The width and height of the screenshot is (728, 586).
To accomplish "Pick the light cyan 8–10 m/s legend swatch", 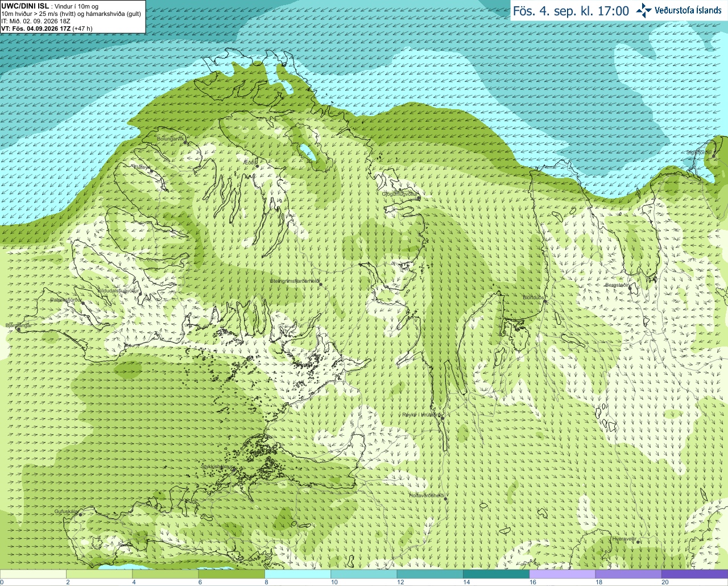I will pos(297,574).
